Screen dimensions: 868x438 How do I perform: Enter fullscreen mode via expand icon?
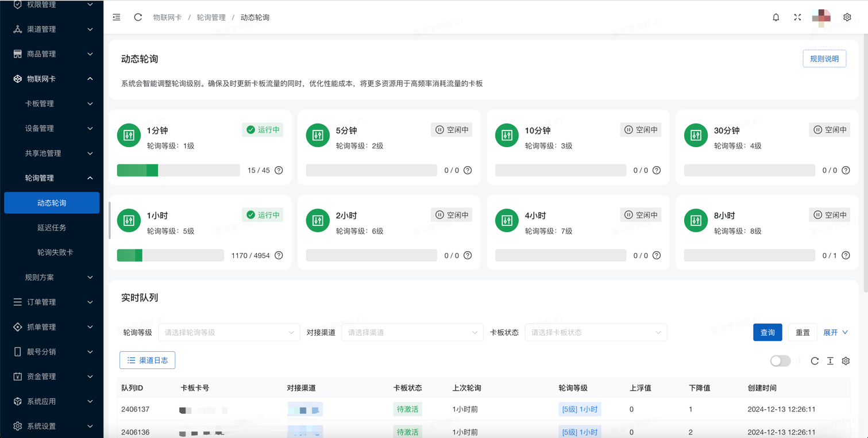click(x=797, y=17)
